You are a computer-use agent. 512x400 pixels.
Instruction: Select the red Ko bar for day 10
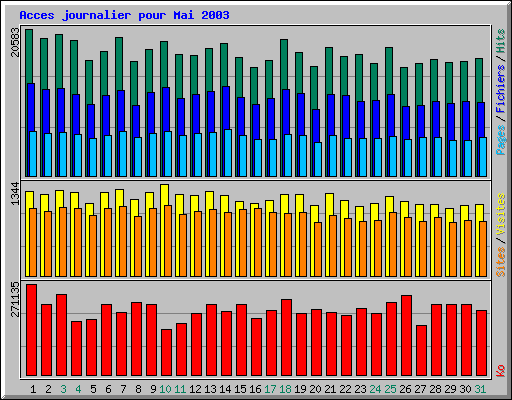166,352
